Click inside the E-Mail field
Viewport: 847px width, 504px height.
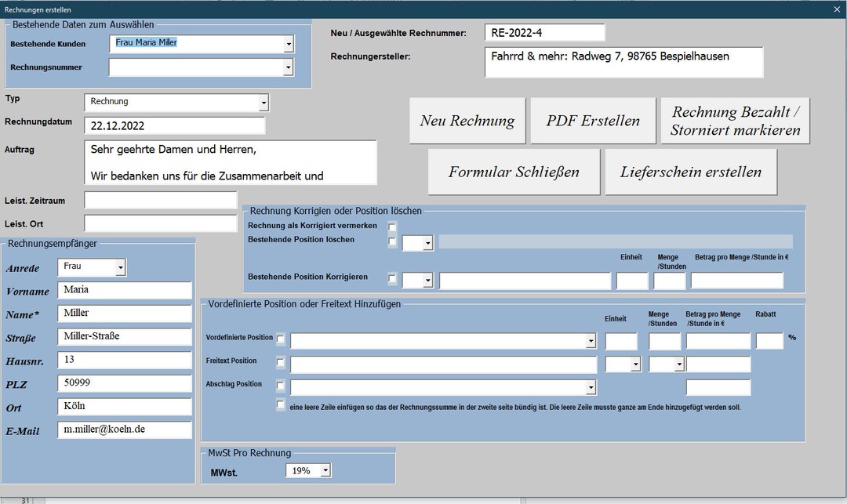coord(124,430)
